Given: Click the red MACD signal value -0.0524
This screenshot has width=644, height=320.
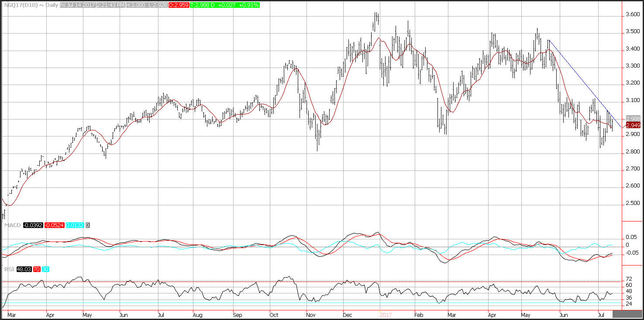Looking at the screenshot, I should coord(55,225).
